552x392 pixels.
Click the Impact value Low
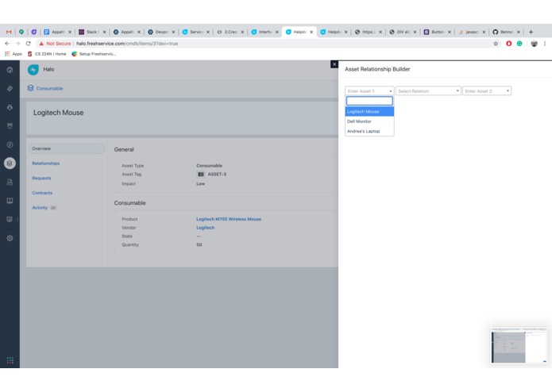pyautogui.click(x=200, y=183)
